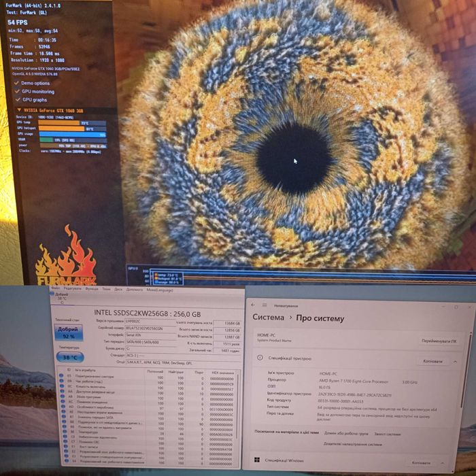
Task: Click the S.M.A.R.T., APM, NCQ features field
Action: (184, 362)
